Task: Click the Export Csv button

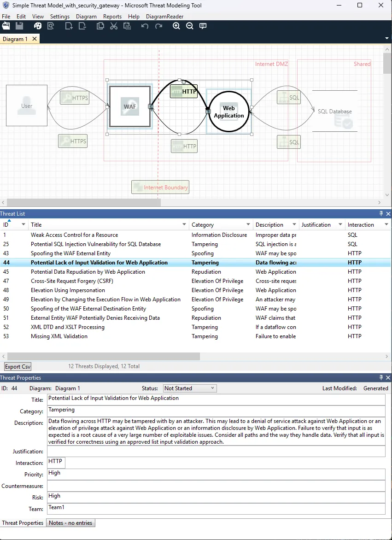Action: [x=17, y=366]
